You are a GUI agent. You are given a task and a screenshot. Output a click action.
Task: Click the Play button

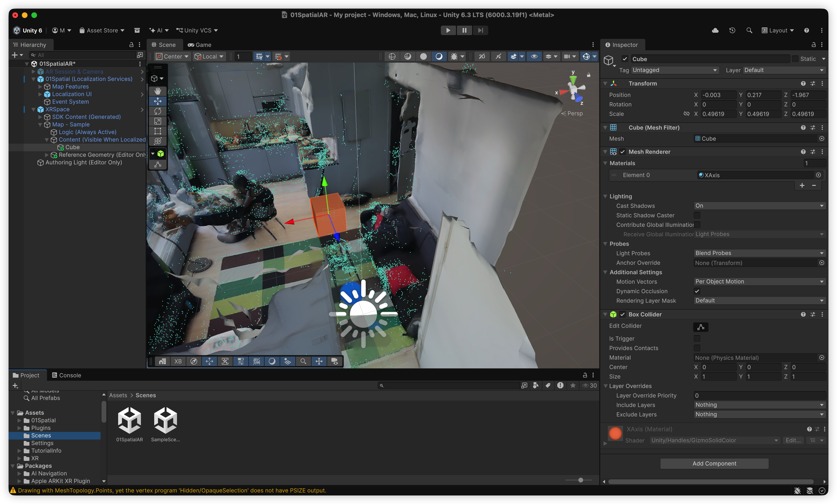pos(448,30)
